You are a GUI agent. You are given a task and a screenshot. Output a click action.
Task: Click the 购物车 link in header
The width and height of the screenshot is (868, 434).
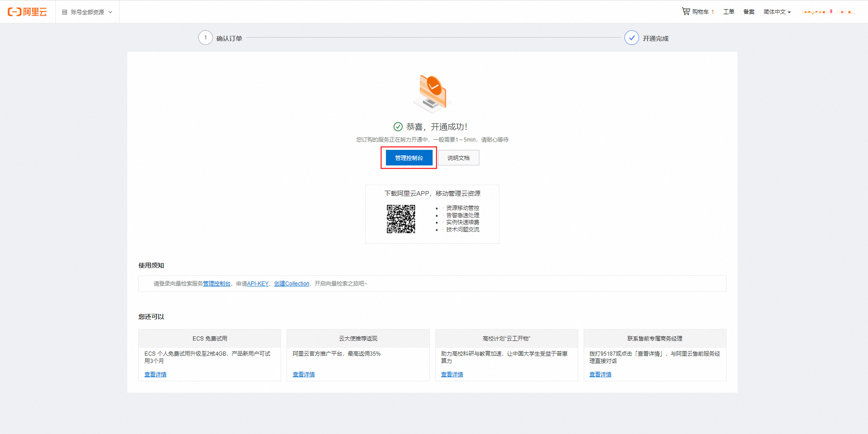(700, 12)
